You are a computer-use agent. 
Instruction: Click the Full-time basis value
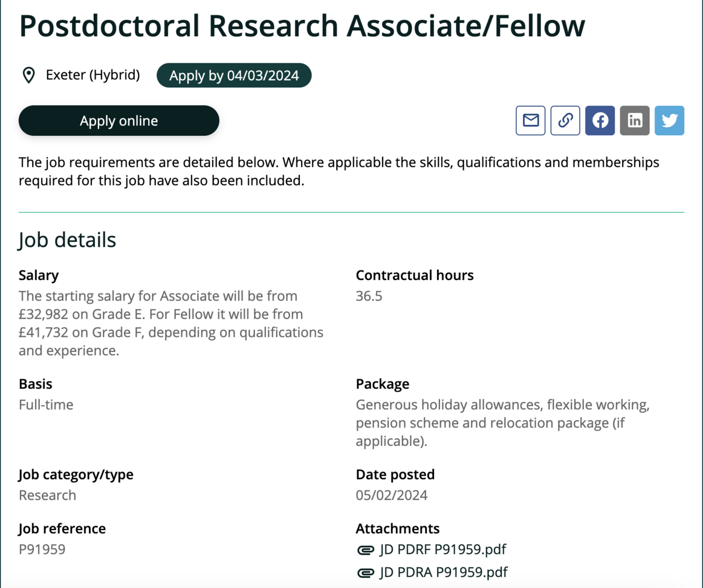[x=46, y=405]
